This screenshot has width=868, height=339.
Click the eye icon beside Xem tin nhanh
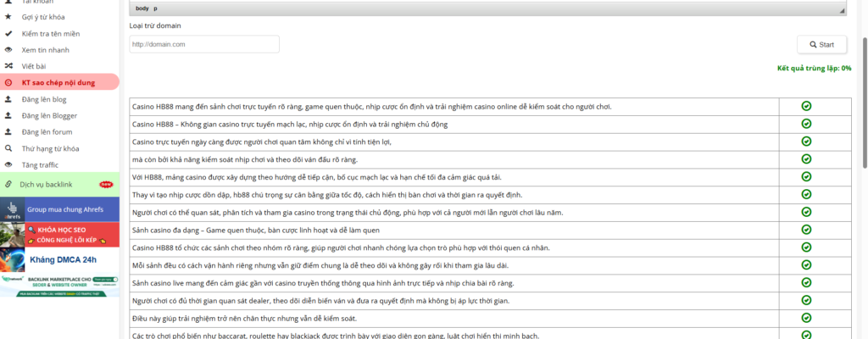pos(8,50)
